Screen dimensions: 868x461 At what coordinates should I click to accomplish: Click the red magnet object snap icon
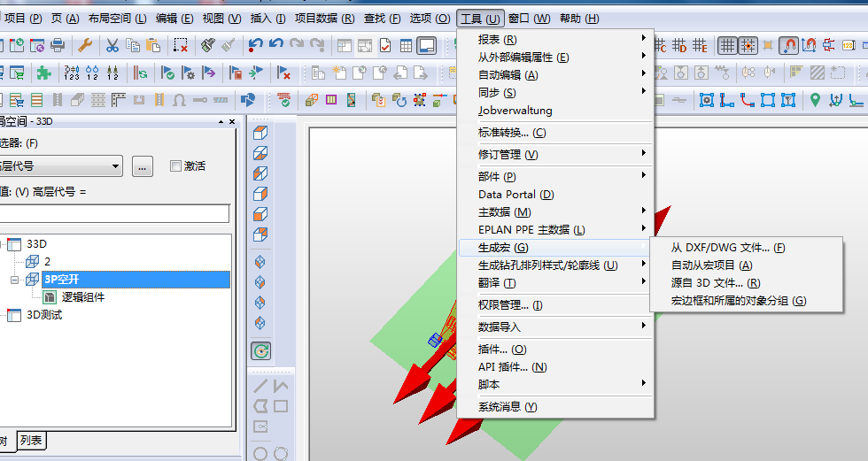tap(788, 46)
